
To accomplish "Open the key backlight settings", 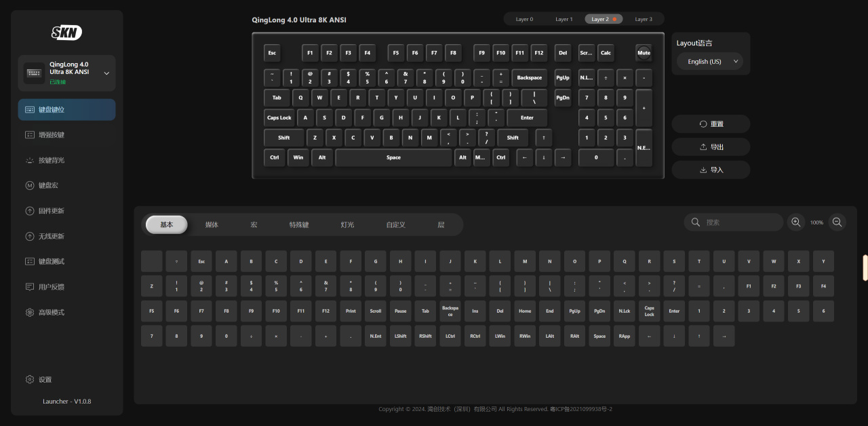I will (66, 160).
